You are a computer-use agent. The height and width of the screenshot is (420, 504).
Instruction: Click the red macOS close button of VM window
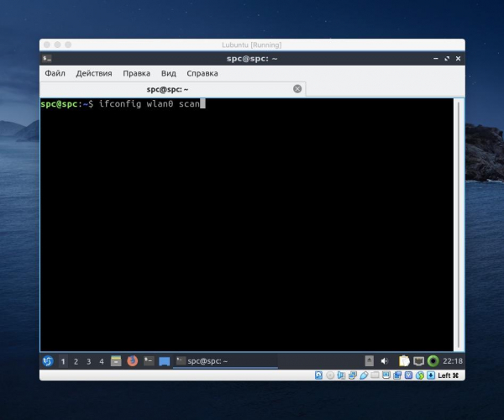pyautogui.click(x=47, y=45)
